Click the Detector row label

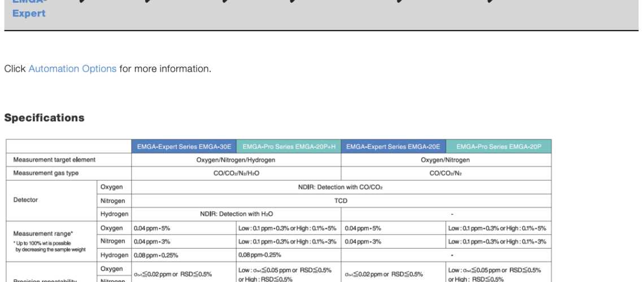(25, 200)
